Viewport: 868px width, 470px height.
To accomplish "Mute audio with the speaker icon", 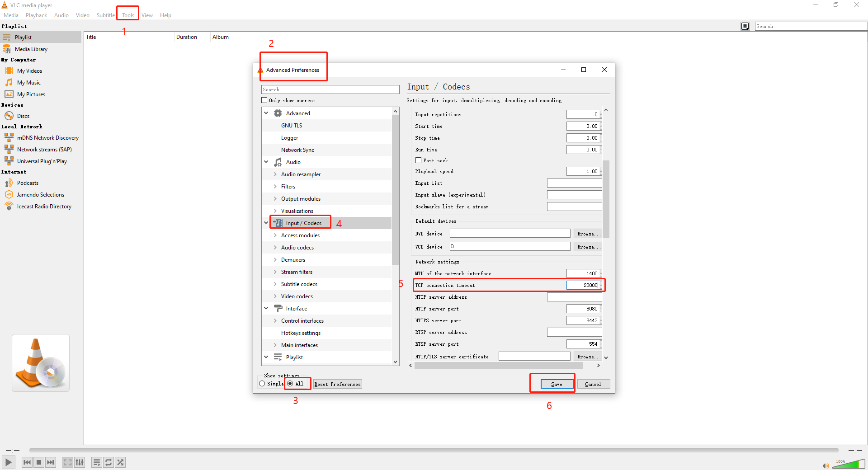I will 826,465.
